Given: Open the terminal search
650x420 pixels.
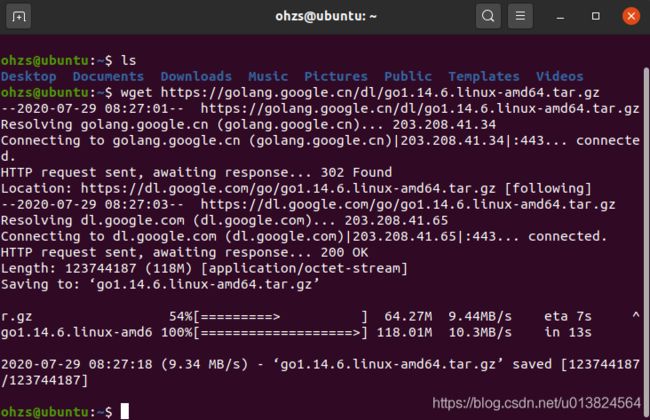Looking at the screenshot, I should 488,17.
